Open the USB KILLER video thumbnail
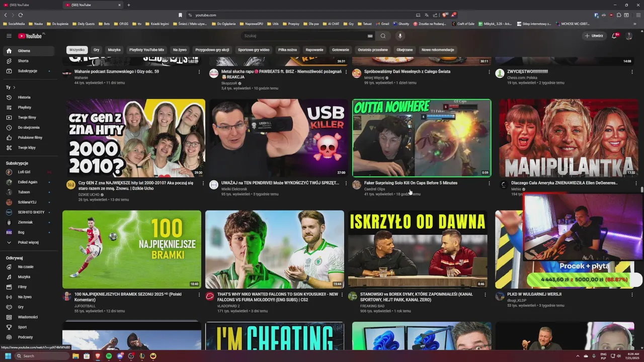This screenshot has width=644, height=362. click(279, 138)
